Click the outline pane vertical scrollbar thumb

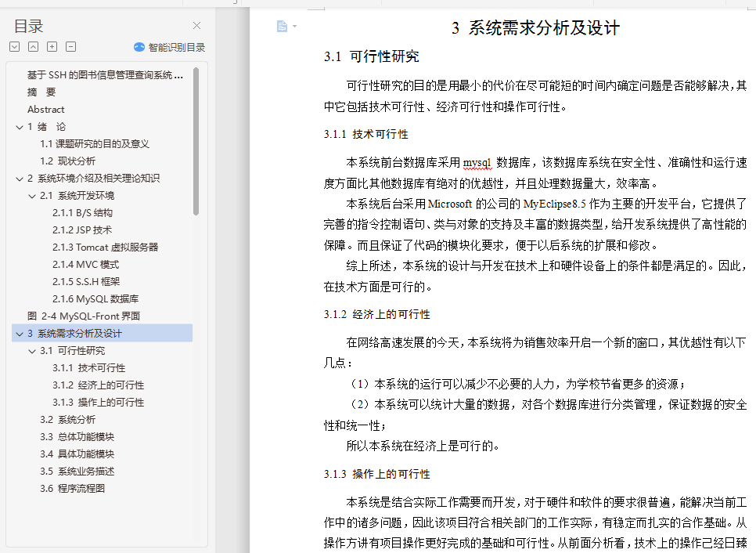pyautogui.click(x=196, y=142)
